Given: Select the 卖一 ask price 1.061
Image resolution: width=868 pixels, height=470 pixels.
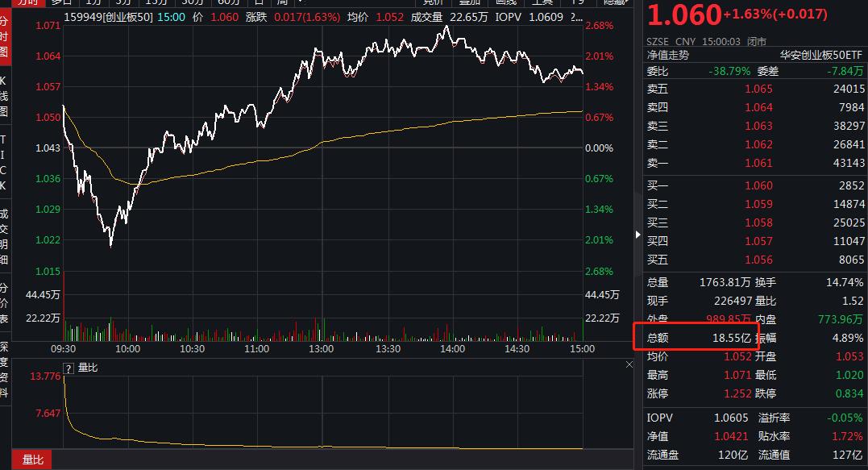Looking at the screenshot, I should (758, 164).
